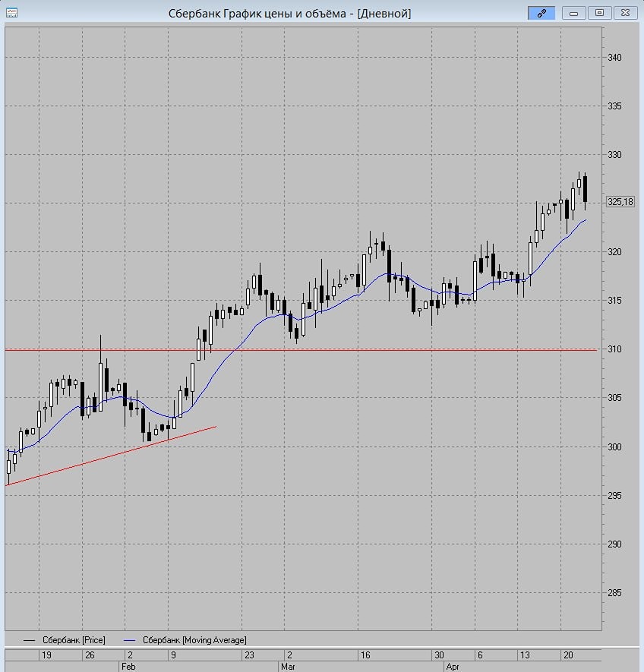This screenshot has height=672, width=644.
Task: Click the 320 price axis label
Action: click(x=614, y=252)
